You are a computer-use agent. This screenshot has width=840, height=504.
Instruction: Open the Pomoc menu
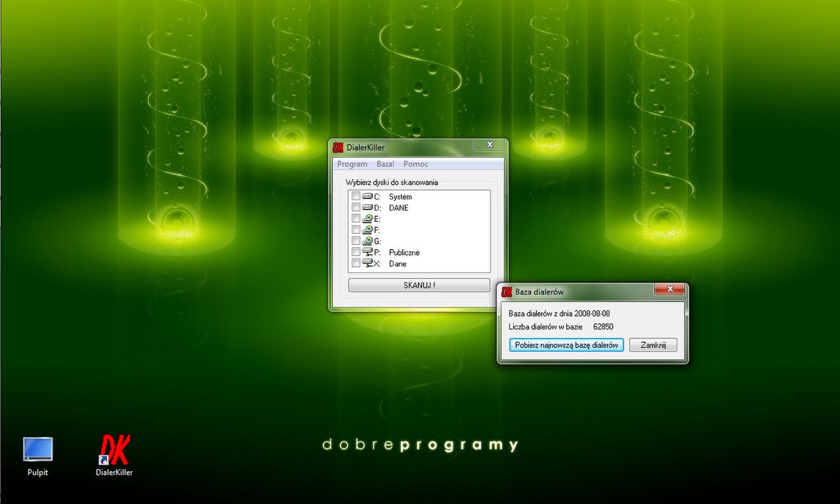click(416, 164)
